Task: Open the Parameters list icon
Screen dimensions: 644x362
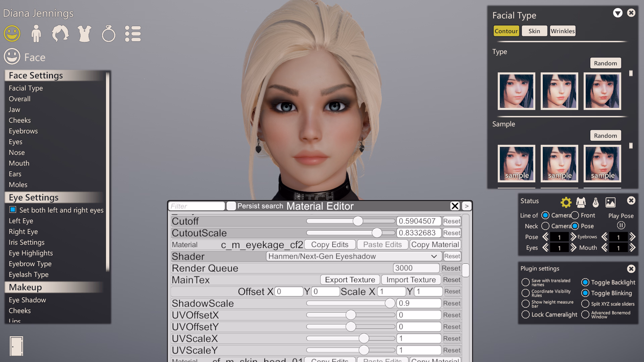Action: tap(133, 34)
